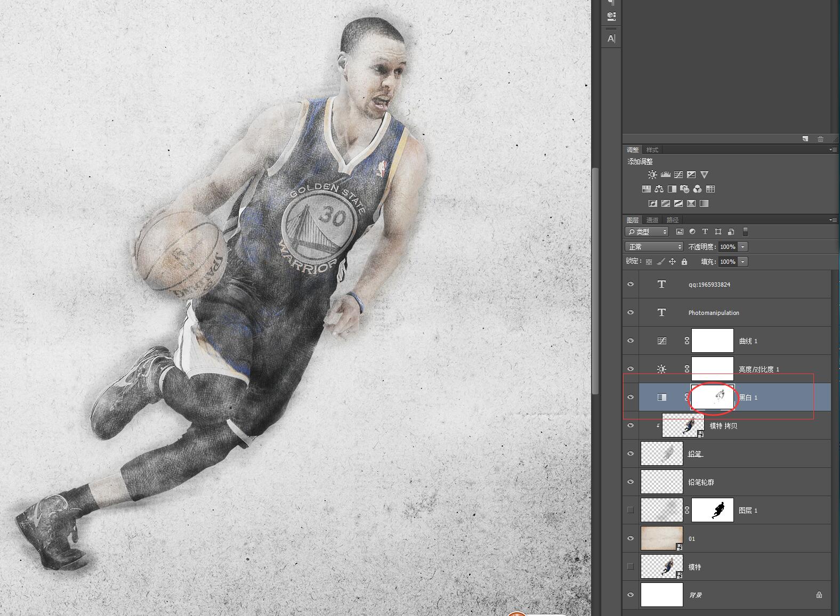Screen dimensions: 840x616
Task: Add a Gradient Map adjustment
Action: [x=704, y=203]
